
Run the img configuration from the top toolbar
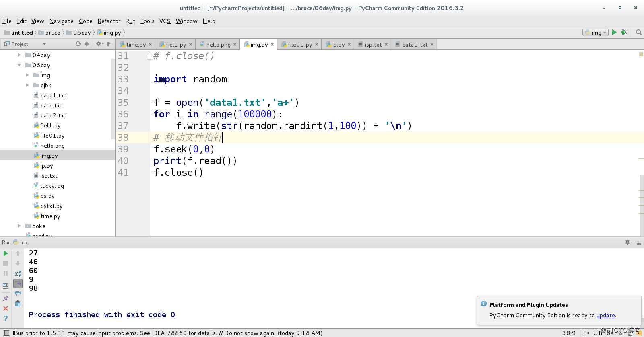click(x=614, y=32)
